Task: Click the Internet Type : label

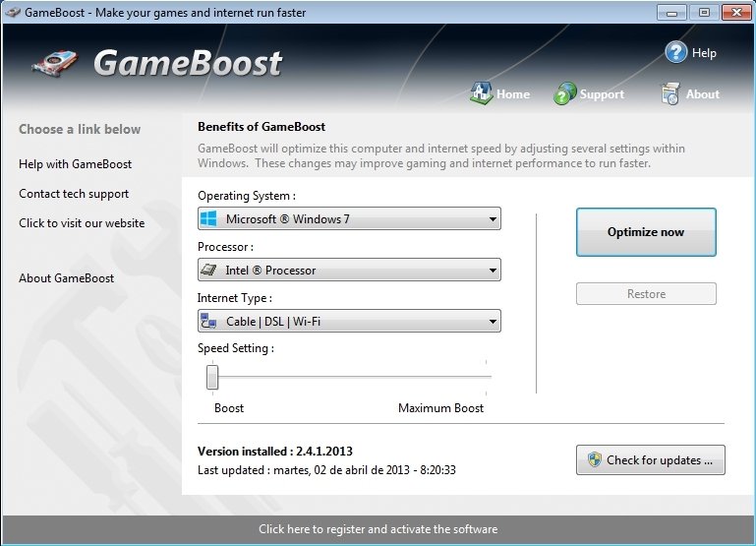Action: coord(234,298)
